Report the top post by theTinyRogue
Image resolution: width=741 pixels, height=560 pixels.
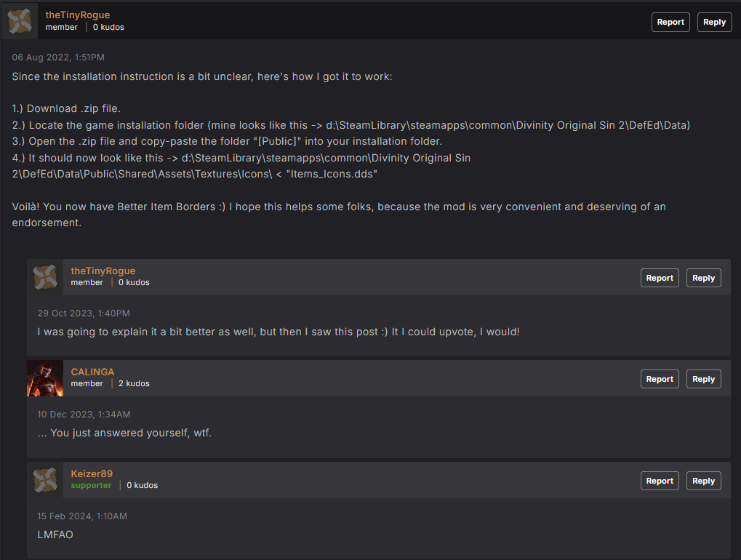pyautogui.click(x=670, y=22)
